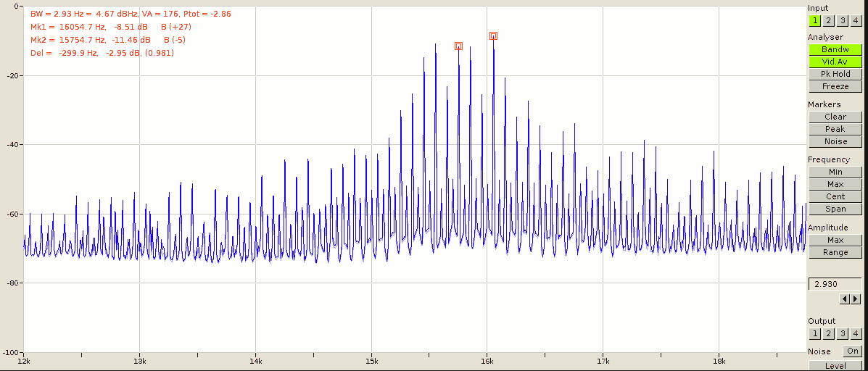Click the Noise marker button
Screen dimensions: 868x371
(835, 141)
